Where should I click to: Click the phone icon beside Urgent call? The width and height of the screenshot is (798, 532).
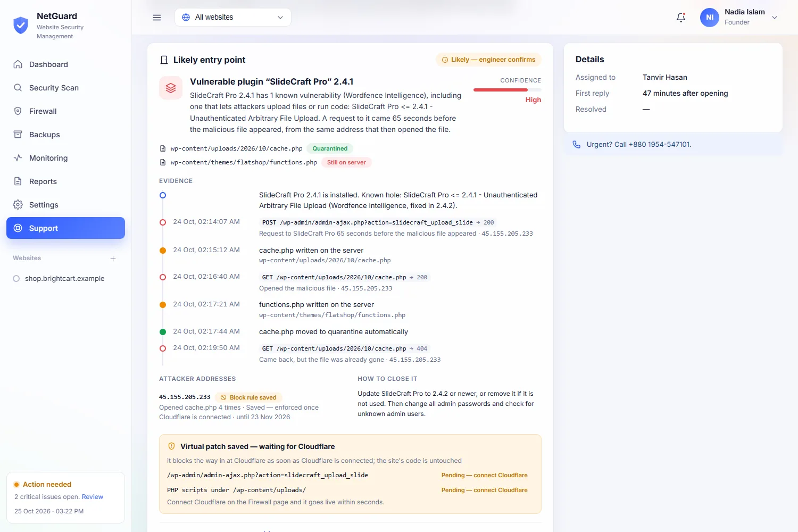point(577,145)
